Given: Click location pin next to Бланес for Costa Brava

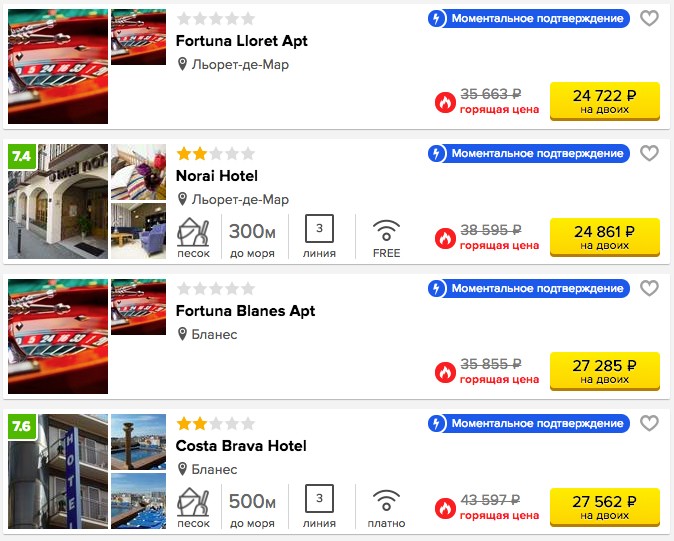Looking at the screenshot, I should pyautogui.click(x=182, y=469).
